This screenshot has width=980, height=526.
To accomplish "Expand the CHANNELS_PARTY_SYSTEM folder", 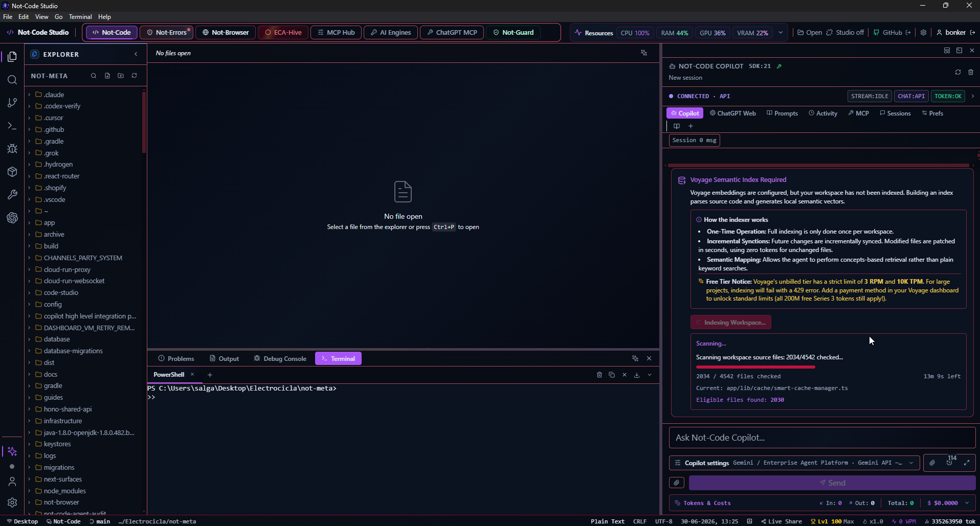I will [83, 258].
